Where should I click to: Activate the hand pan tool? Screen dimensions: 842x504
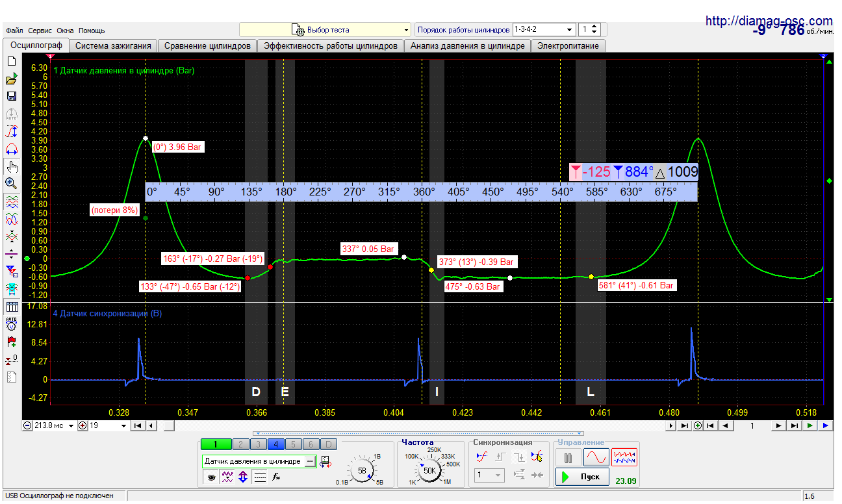[x=11, y=166]
